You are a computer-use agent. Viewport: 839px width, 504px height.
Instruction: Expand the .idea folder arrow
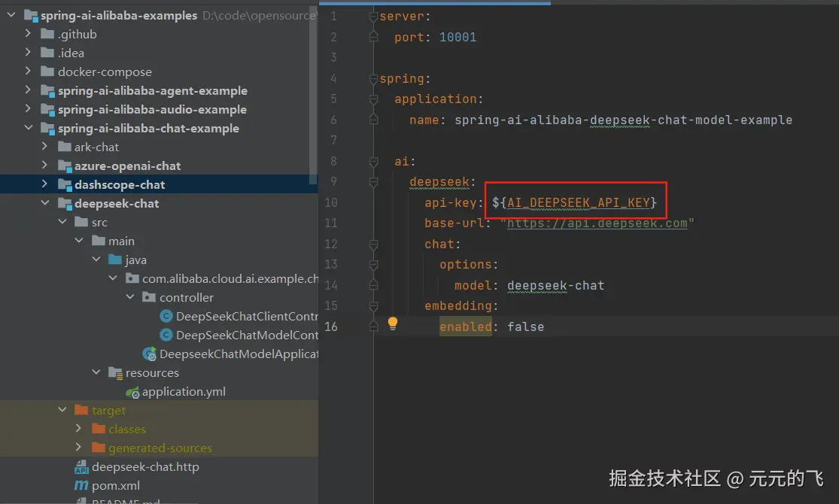coord(28,53)
